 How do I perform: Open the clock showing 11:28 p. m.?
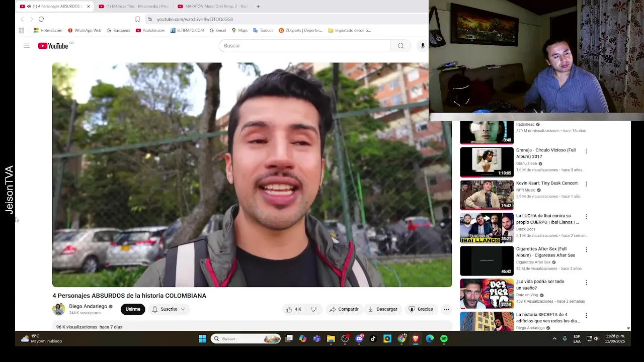pos(615,338)
